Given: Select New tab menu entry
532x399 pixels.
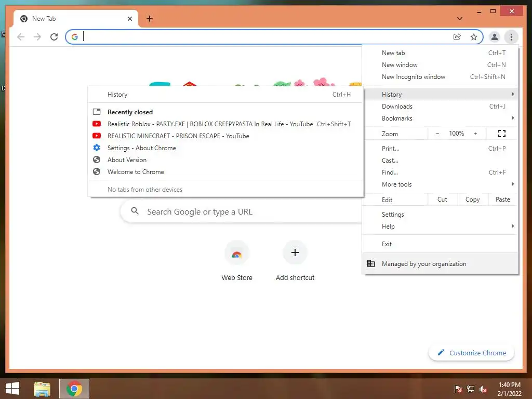Looking at the screenshot, I should 440,53.
